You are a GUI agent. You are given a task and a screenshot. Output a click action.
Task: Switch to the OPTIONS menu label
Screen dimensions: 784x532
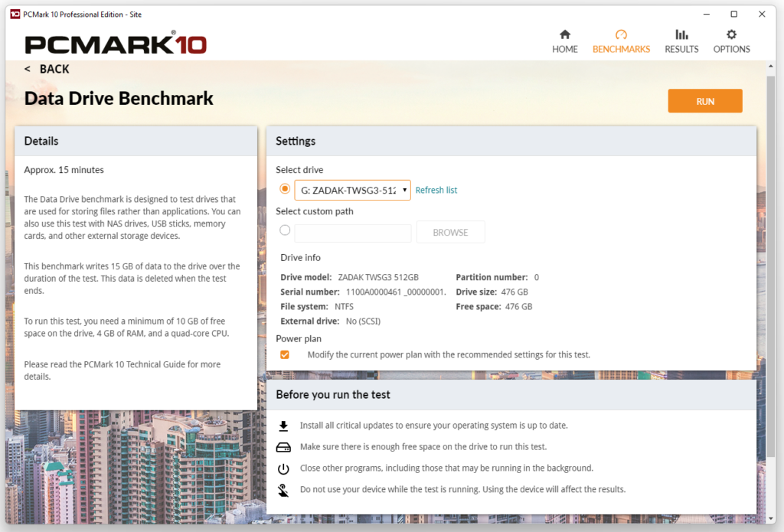pos(731,49)
